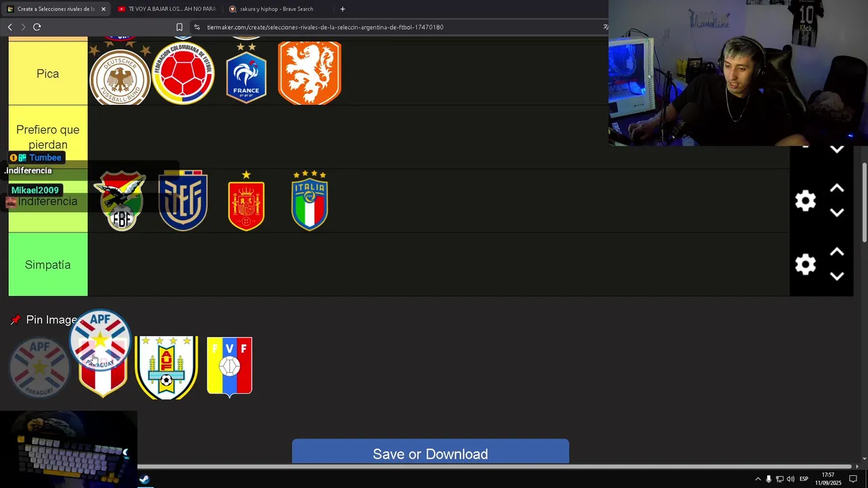Click the microphone tray icon
Screen dimensions: 868x488
click(x=768, y=479)
